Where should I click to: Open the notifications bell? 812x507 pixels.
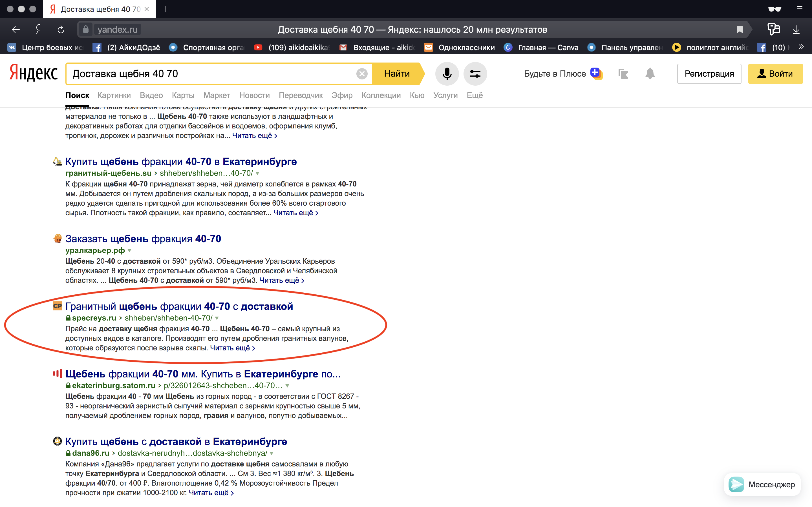[x=650, y=74]
